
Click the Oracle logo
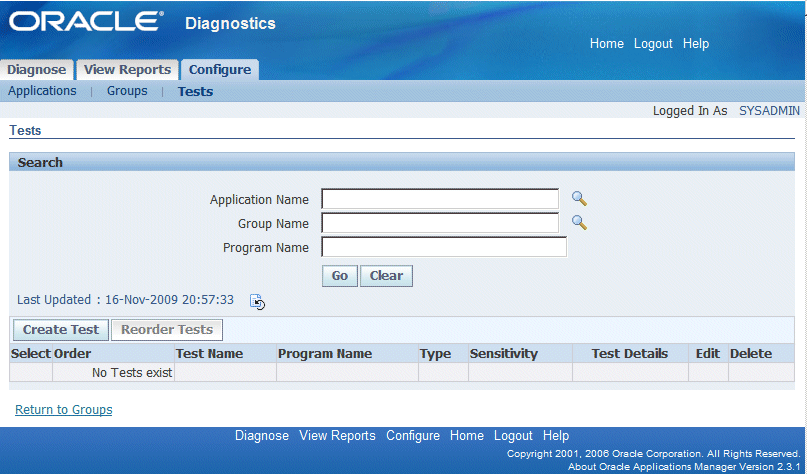tap(86, 22)
